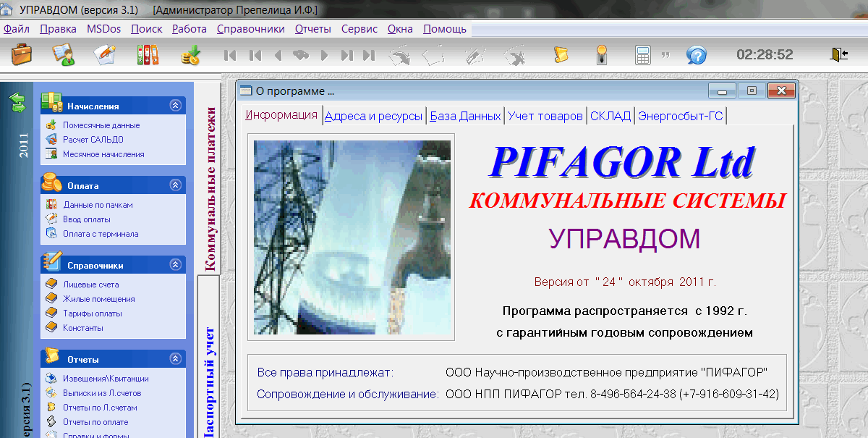Exit the program with the door icon
The height and width of the screenshot is (438, 868).
click(839, 54)
